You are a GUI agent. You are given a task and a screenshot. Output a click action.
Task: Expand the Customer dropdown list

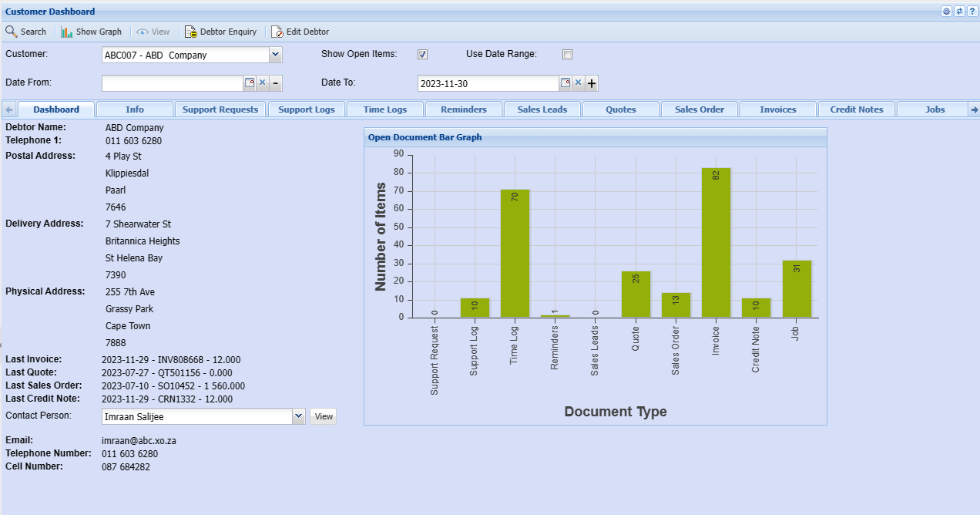pyautogui.click(x=276, y=55)
